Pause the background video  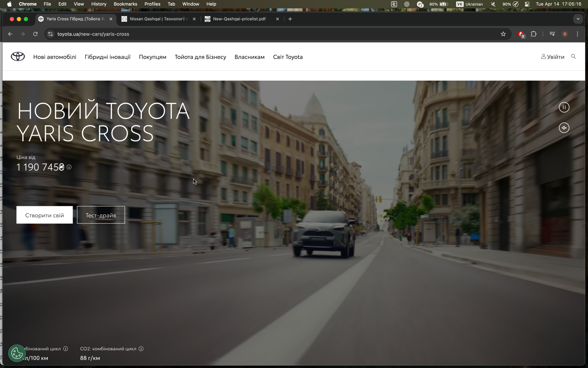click(x=564, y=107)
